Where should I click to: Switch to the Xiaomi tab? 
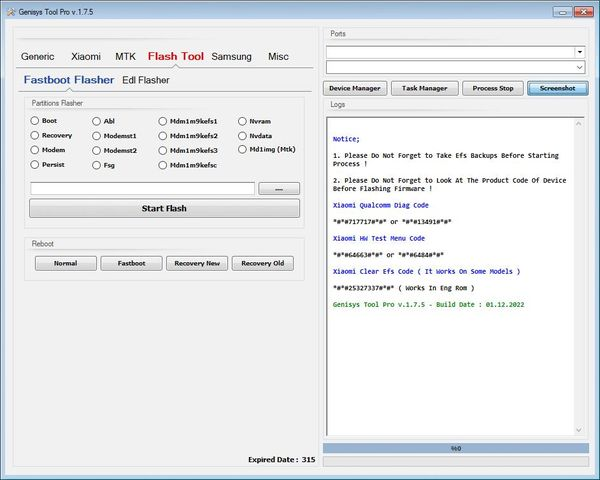coord(86,57)
